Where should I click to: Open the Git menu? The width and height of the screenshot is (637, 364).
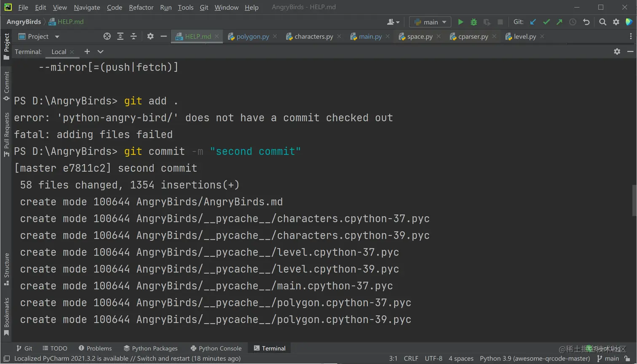204,7
